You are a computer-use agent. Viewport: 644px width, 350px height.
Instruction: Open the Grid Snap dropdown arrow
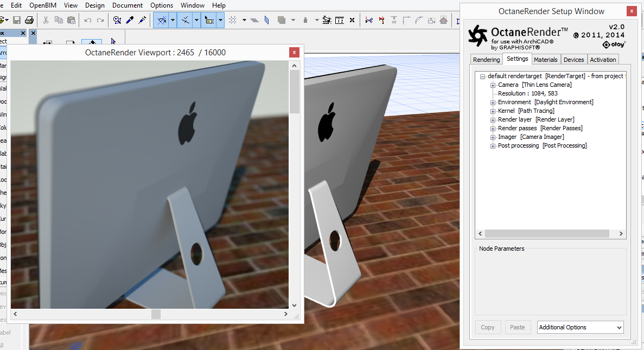click(244, 20)
